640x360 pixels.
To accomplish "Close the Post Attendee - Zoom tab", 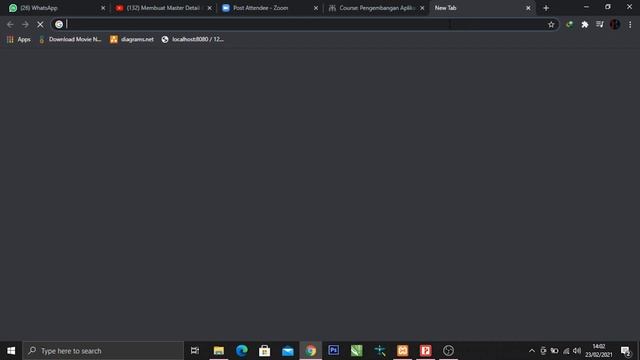I will tap(316, 8).
